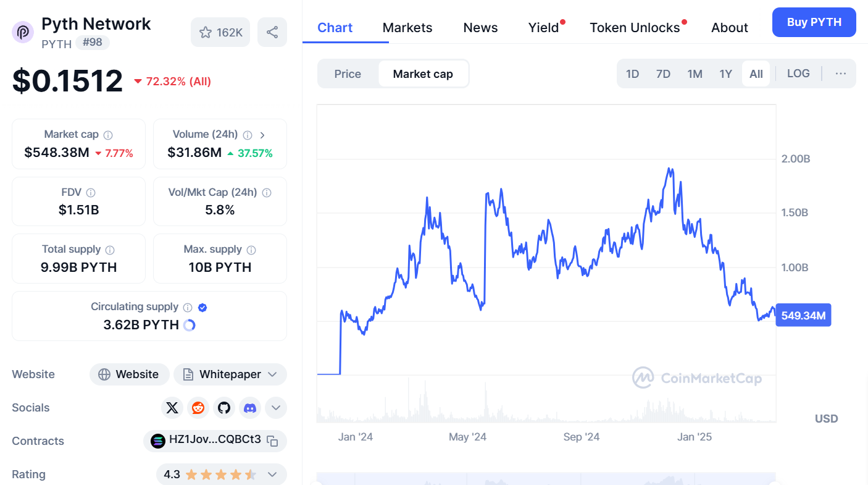Image resolution: width=868 pixels, height=485 pixels.
Task: Share the Pyth Network page
Action: coord(272,32)
